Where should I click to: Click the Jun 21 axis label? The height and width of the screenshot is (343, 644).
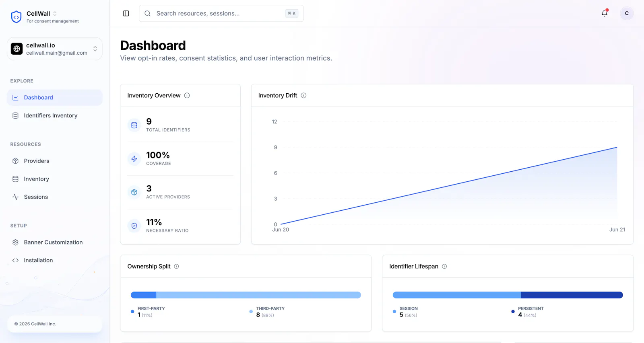617,230
